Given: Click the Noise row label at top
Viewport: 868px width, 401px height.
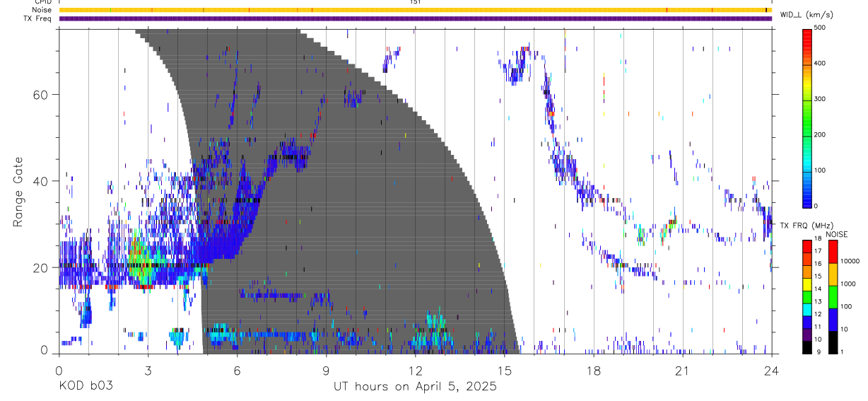Looking at the screenshot, I should click(x=42, y=10).
